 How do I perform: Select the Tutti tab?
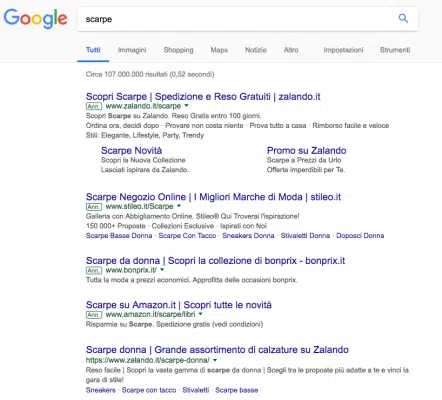click(x=93, y=50)
